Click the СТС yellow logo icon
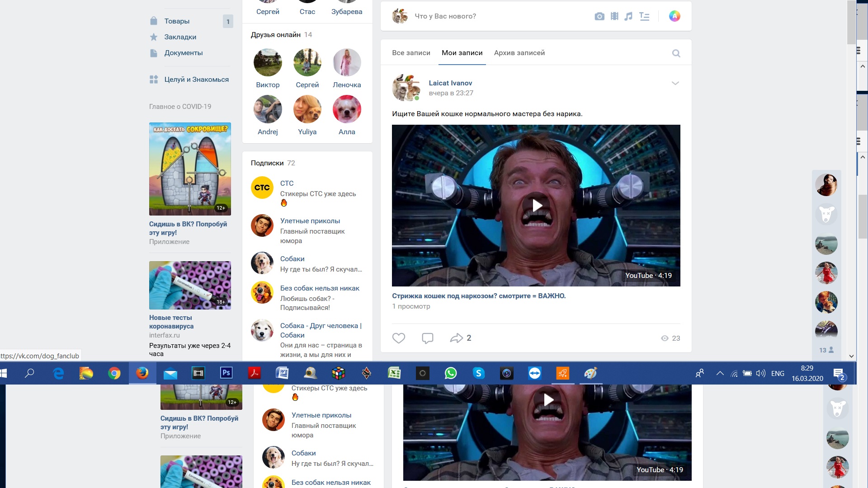This screenshot has width=868, height=488. (x=262, y=188)
